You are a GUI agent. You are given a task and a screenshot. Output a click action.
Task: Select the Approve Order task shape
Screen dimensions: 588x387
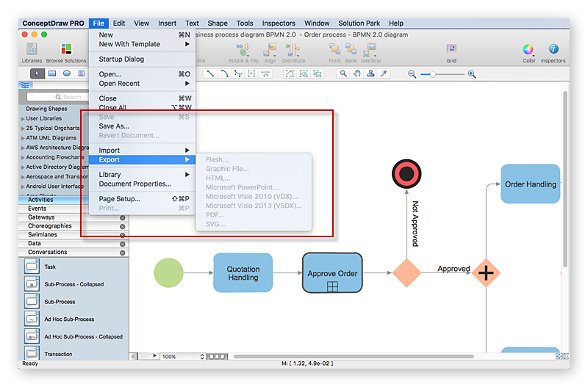(332, 273)
